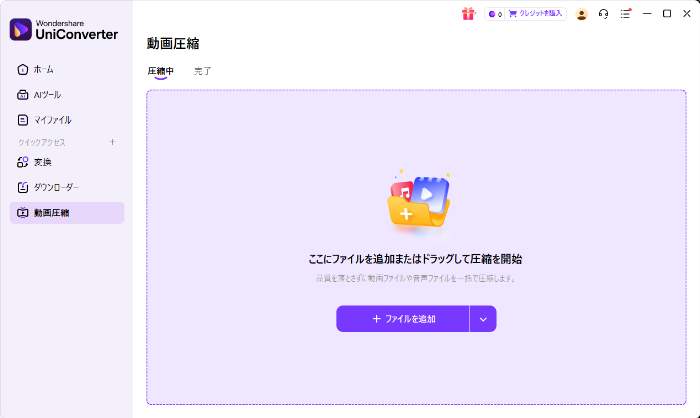Open the hamburger menu list icon
The height and width of the screenshot is (418, 700).
(x=625, y=14)
